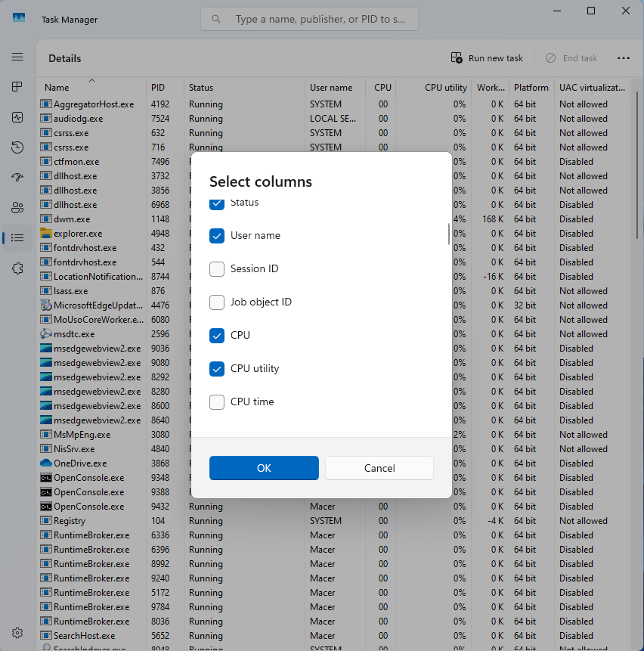
Task: Click the MicrosoftEdgeUpdate process icon
Action: [45, 305]
